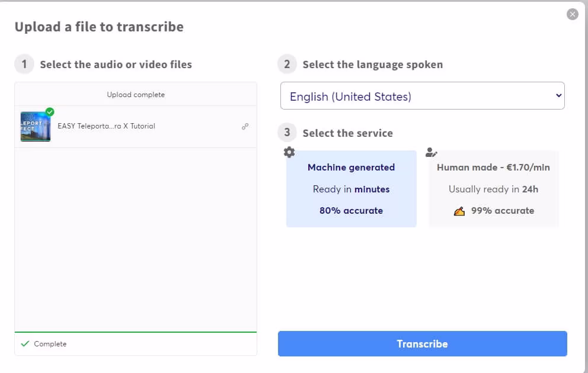Click the Select the language spoken heading
The image size is (588, 373).
(x=372, y=65)
